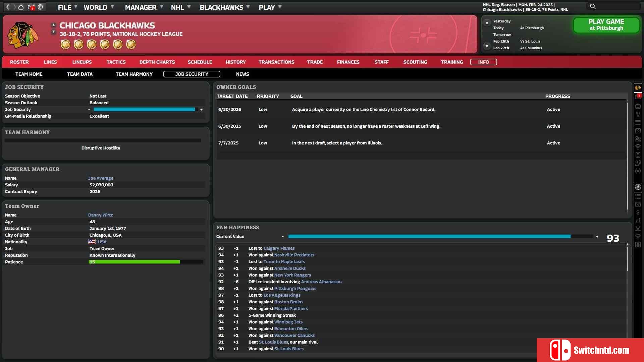Click the Owner Goals panel scrollbar

(627, 156)
